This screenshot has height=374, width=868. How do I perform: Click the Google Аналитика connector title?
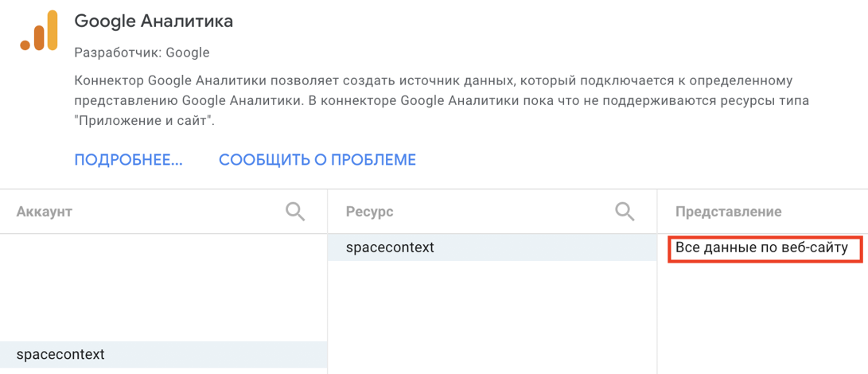tap(154, 21)
